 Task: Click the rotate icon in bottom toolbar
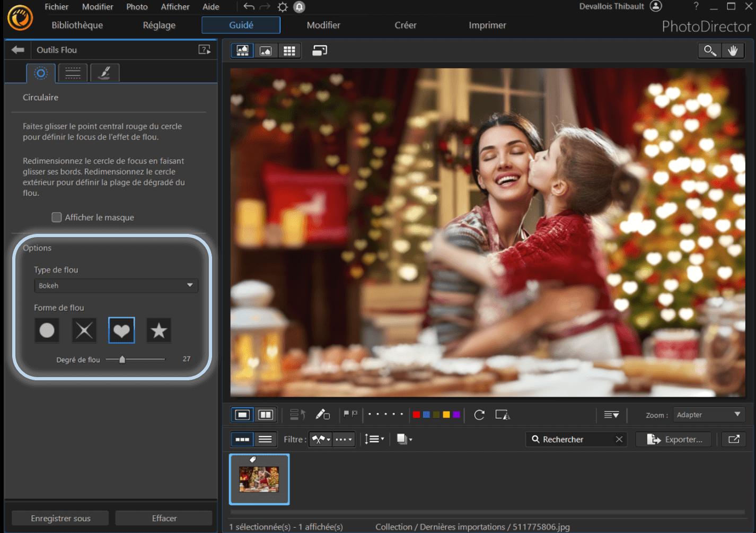(x=479, y=415)
